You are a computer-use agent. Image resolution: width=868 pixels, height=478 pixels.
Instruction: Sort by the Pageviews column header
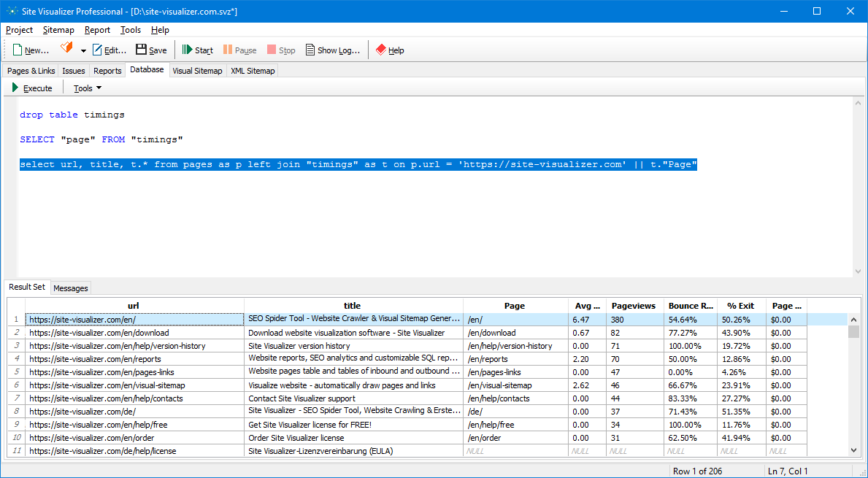[633, 306]
